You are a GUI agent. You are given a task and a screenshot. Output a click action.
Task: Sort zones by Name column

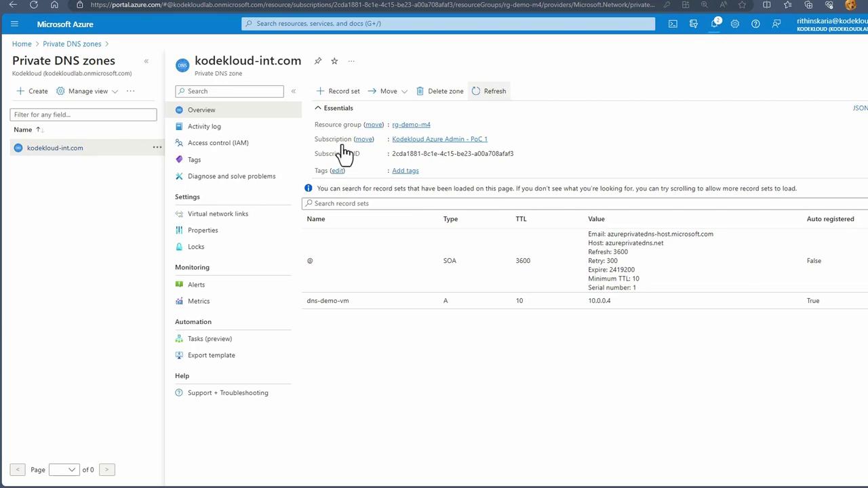28,129
